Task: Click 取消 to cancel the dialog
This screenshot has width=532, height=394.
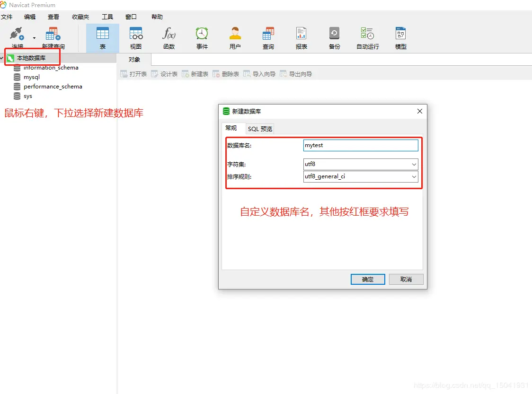Action: (406, 279)
